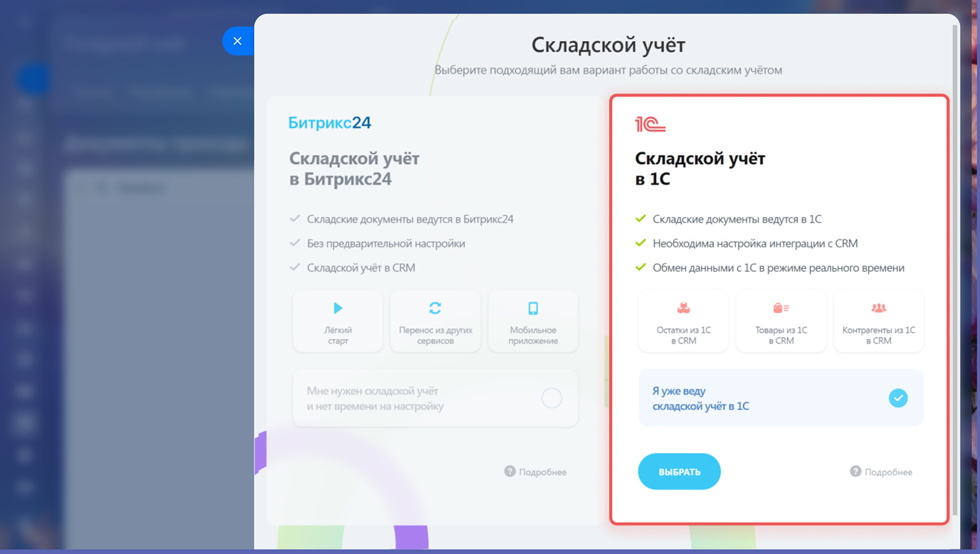Click question icon in Битрикс24 card
This screenshot has width=980, height=554.
(x=510, y=471)
